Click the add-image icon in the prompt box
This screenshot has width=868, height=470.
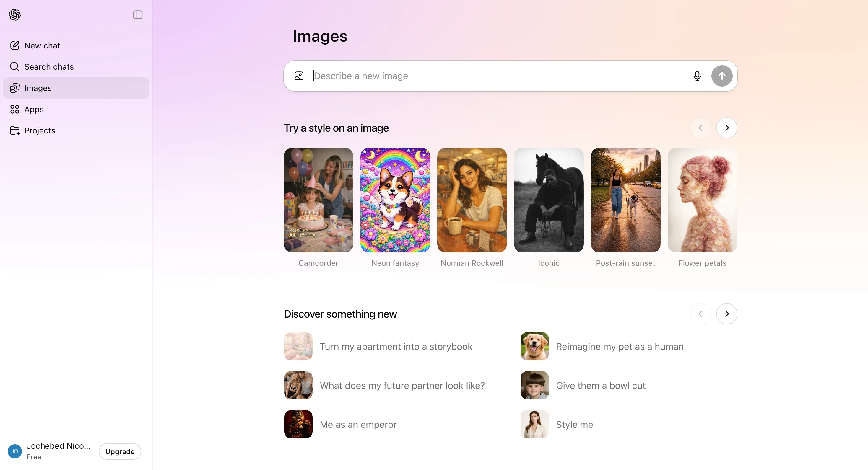coord(299,76)
